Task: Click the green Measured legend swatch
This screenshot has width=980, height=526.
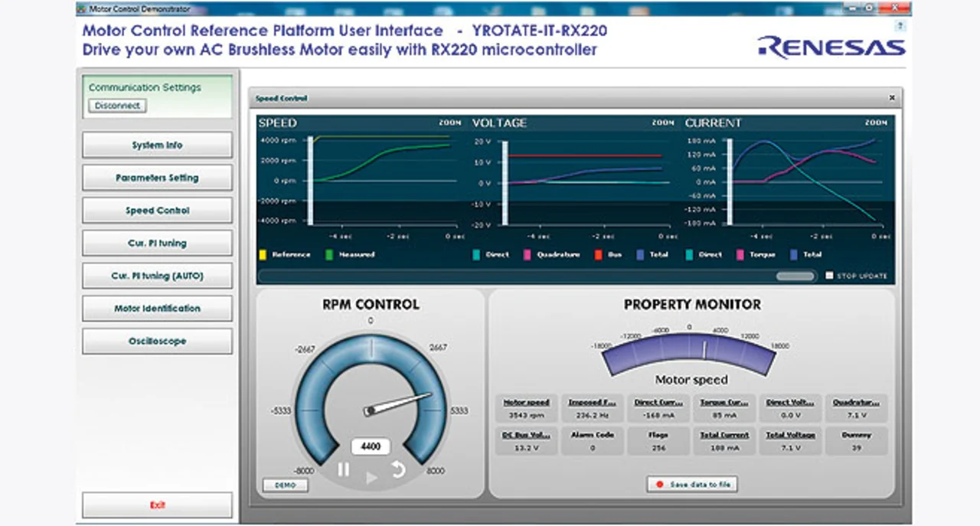Action: [331, 254]
